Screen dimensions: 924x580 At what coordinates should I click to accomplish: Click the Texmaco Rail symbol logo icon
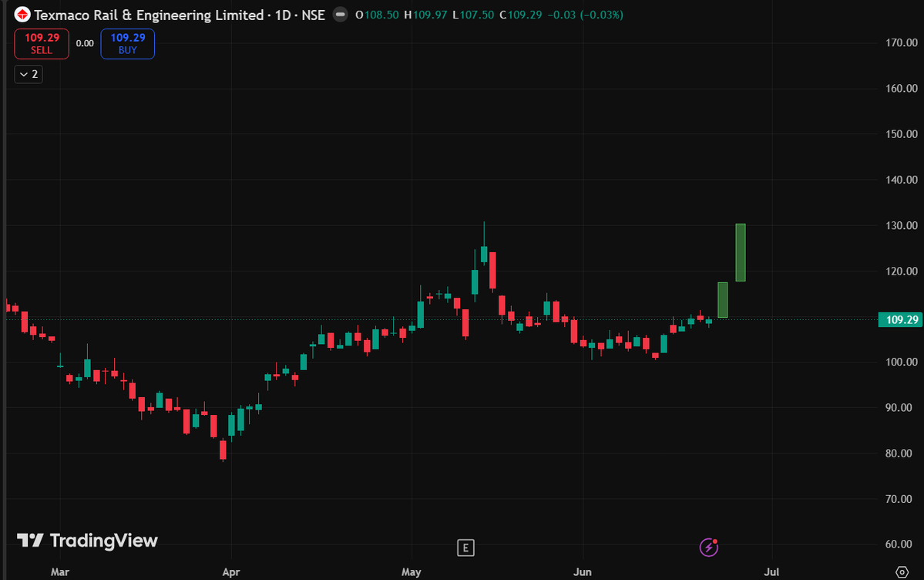pos(22,15)
